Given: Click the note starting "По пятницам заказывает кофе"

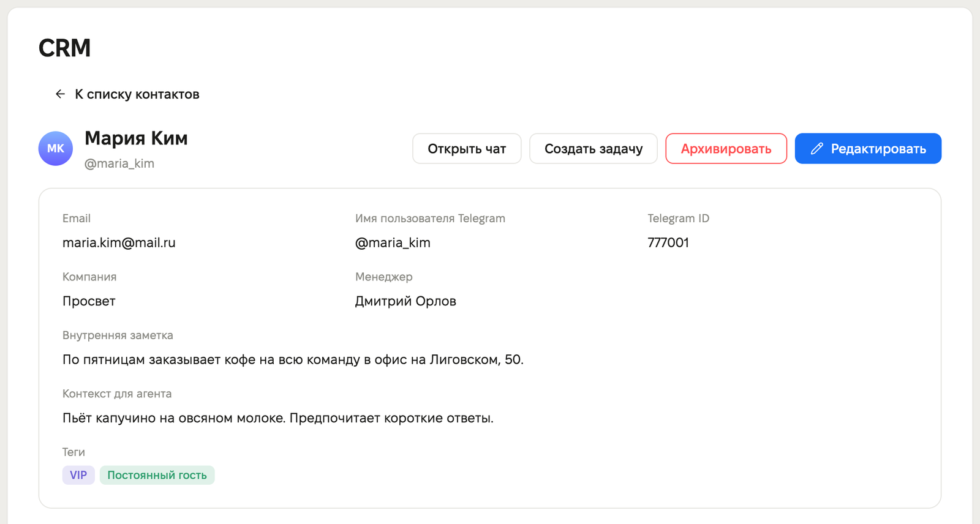Looking at the screenshot, I should (293, 360).
